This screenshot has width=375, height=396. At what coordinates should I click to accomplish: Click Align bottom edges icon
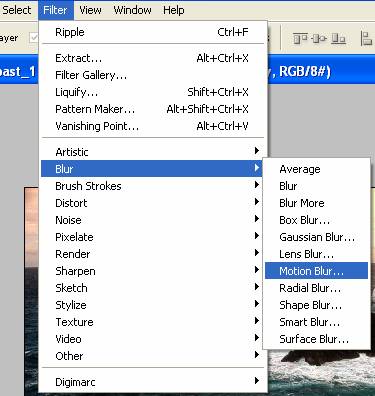(x=338, y=39)
